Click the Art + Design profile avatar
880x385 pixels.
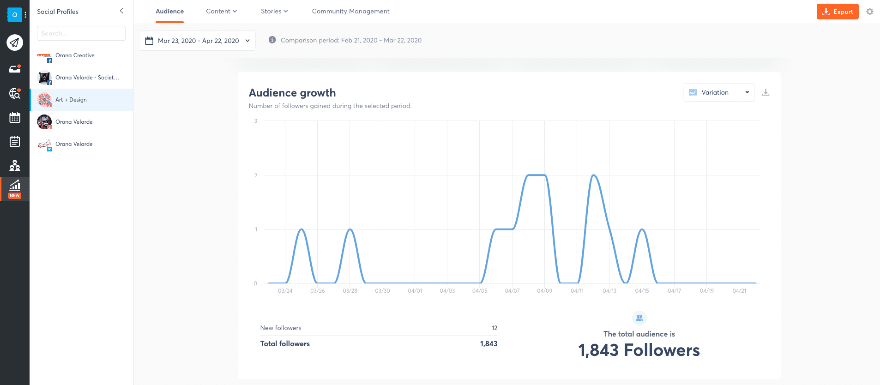[x=44, y=100]
